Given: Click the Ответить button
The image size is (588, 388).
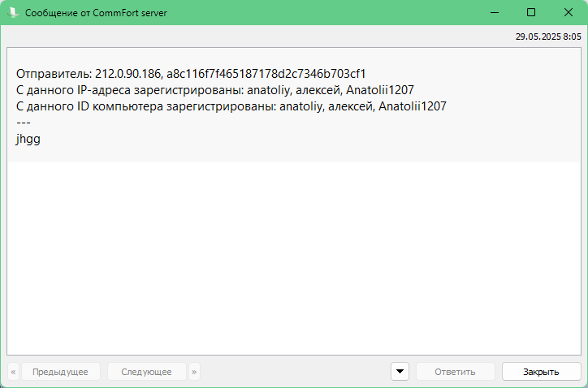Looking at the screenshot, I should 455,372.
